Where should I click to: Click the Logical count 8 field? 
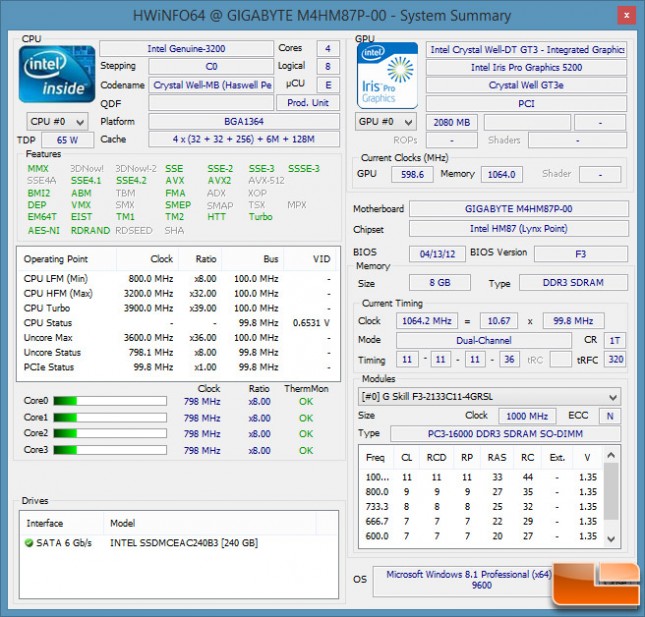click(x=328, y=67)
